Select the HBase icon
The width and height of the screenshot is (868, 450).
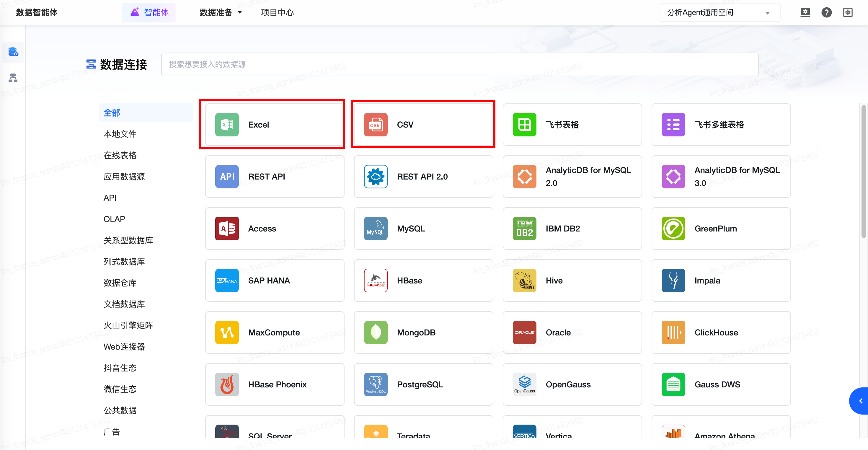[376, 281]
